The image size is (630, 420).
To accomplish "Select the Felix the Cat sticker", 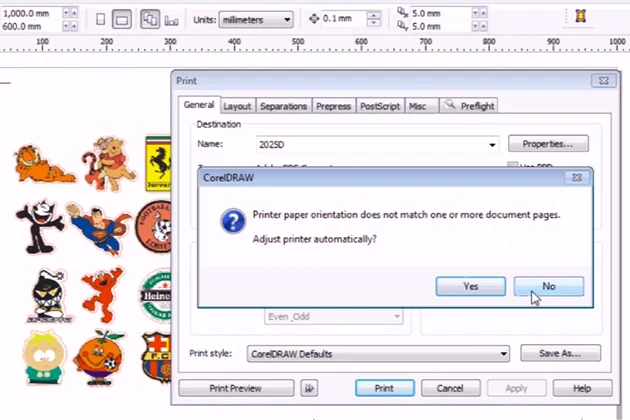I will tap(40, 226).
